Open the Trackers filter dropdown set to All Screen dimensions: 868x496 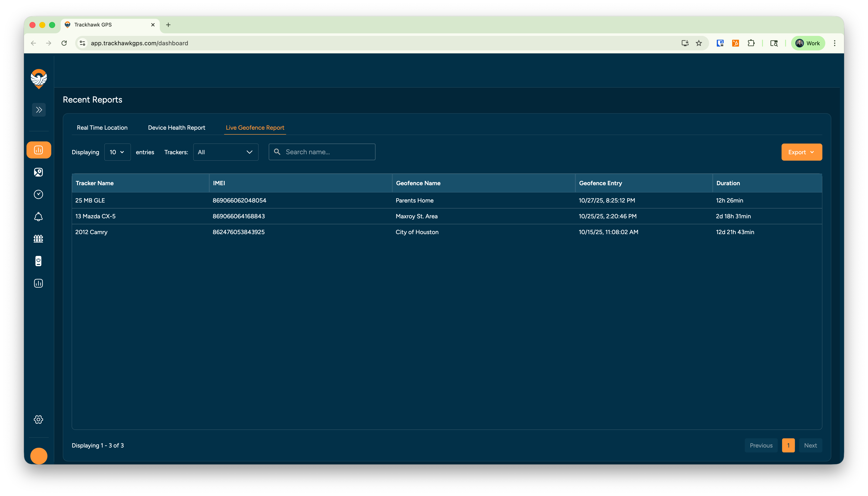tap(225, 152)
